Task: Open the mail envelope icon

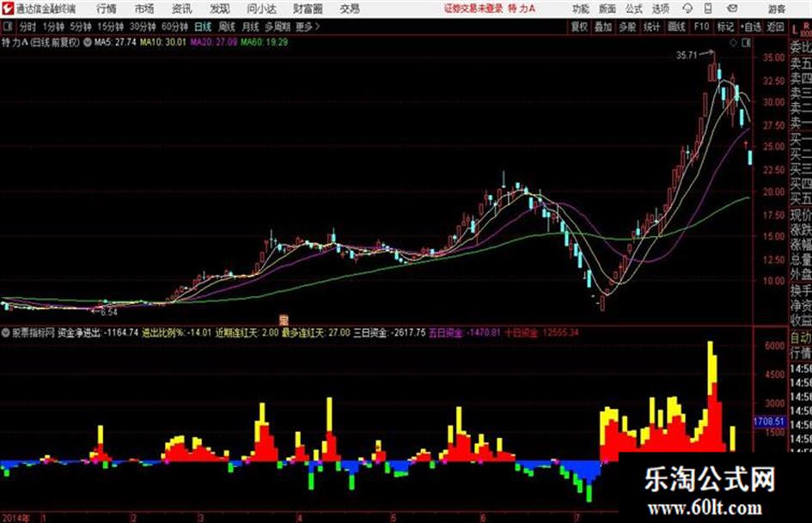Action: point(732,9)
